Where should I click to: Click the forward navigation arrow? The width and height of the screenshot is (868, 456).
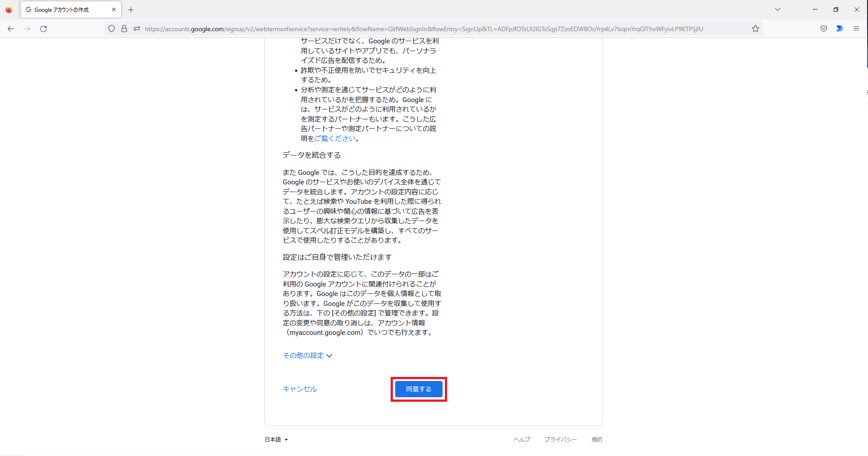[x=27, y=29]
